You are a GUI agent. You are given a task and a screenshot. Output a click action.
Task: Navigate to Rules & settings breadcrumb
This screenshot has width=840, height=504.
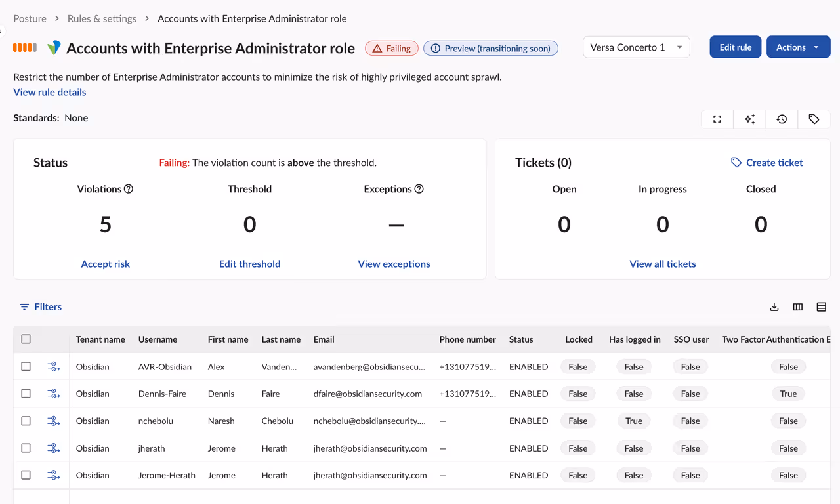102,18
